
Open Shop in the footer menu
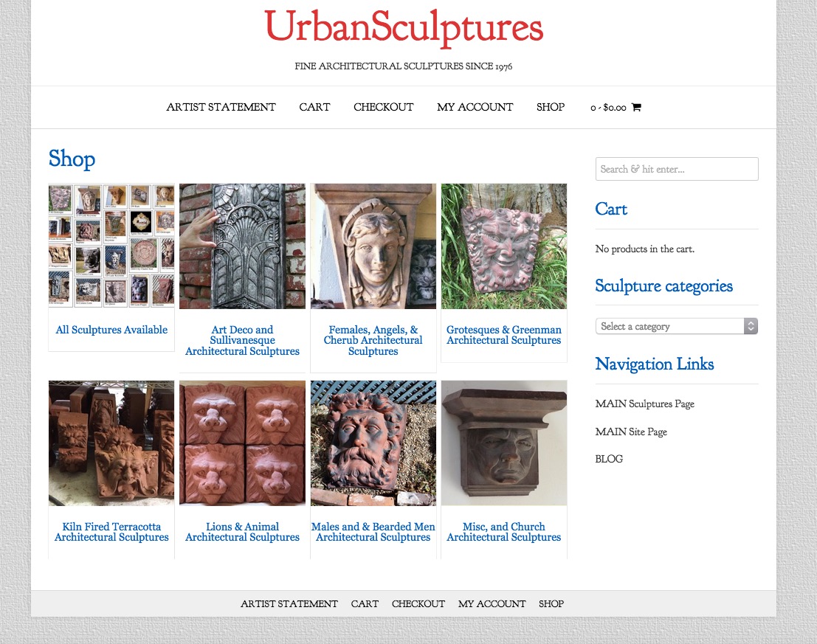tap(551, 604)
